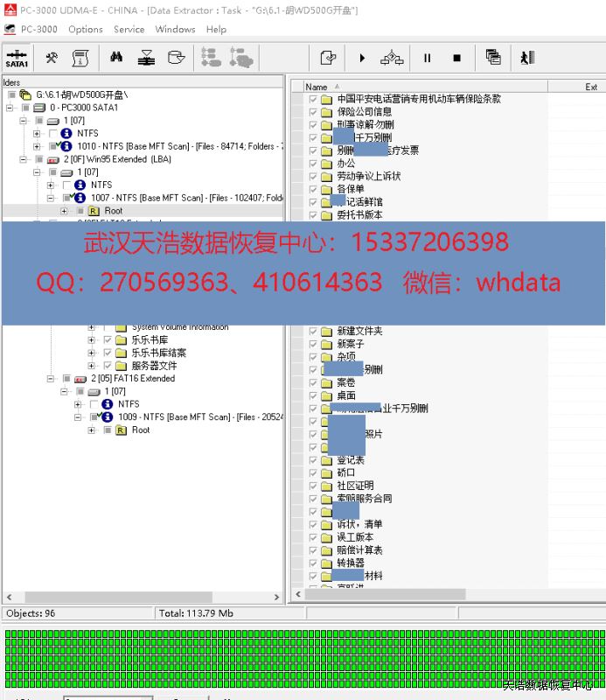The height and width of the screenshot is (700, 606).
Task: Sort by the Name column header
Action: click(x=317, y=87)
